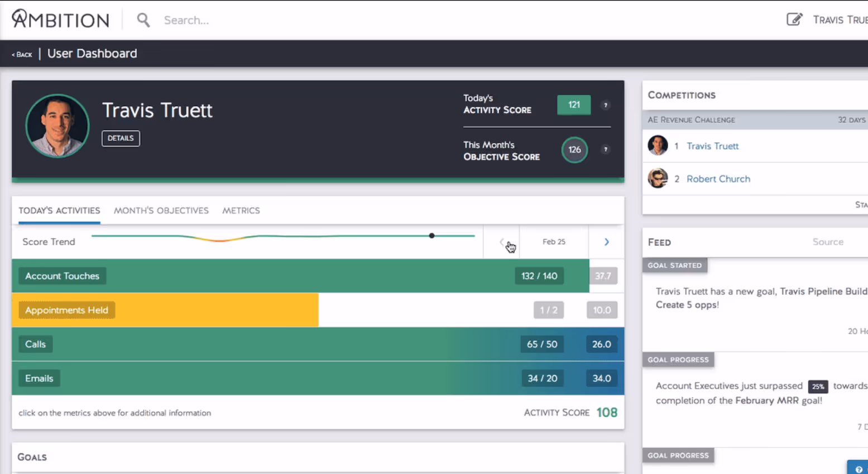The width and height of the screenshot is (868, 474).
Task: Click Robert Church's avatar in Competitions
Action: coord(658,178)
